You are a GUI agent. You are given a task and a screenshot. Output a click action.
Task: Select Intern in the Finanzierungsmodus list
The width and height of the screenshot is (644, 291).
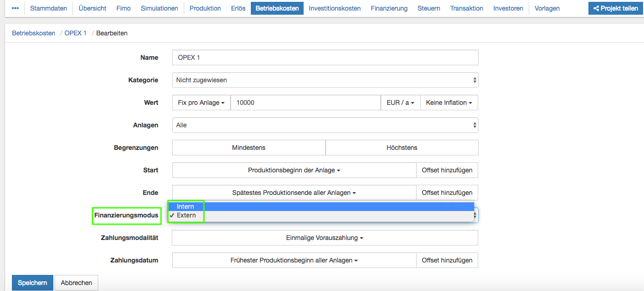186,206
